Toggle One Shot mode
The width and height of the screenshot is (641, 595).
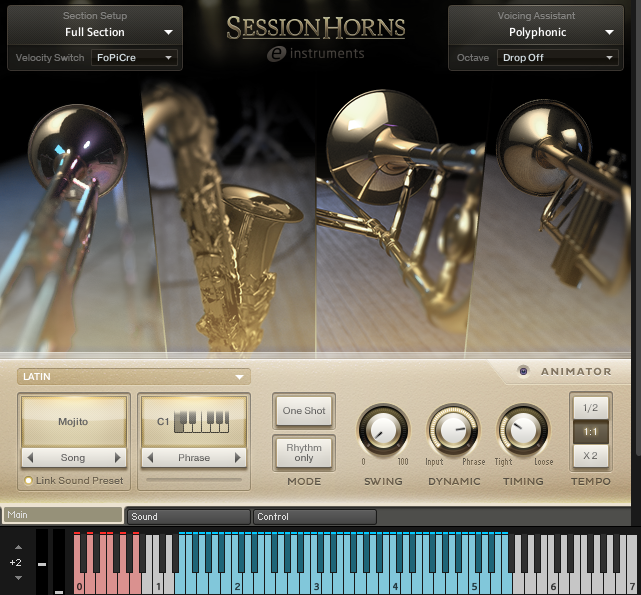[304, 411]
